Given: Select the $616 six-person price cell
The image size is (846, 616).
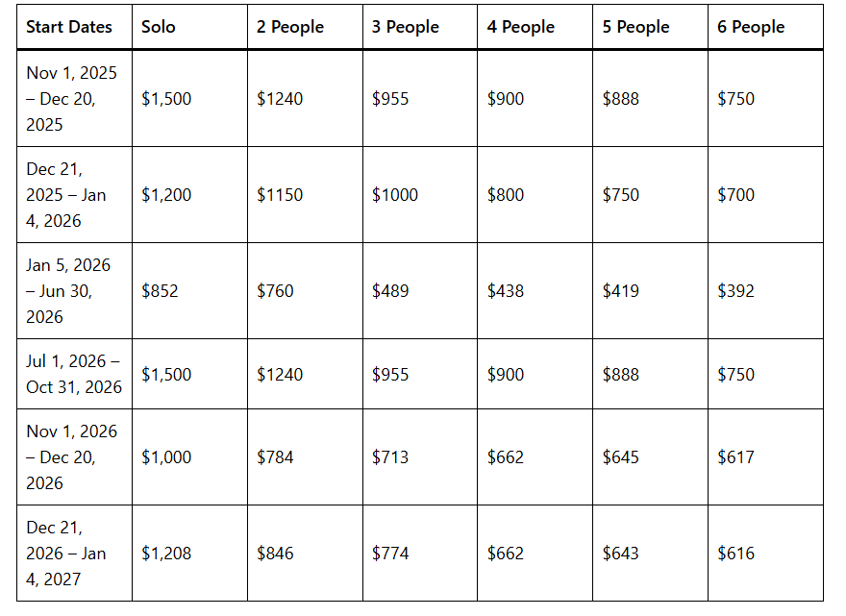Looking at the screenshot, I should click(x=736, y=553).
